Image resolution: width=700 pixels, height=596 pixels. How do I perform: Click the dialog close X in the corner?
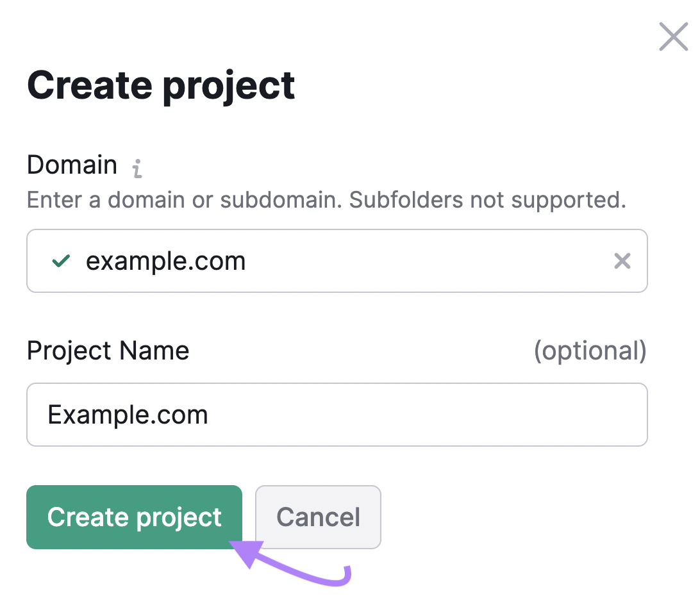coord(673,37)
